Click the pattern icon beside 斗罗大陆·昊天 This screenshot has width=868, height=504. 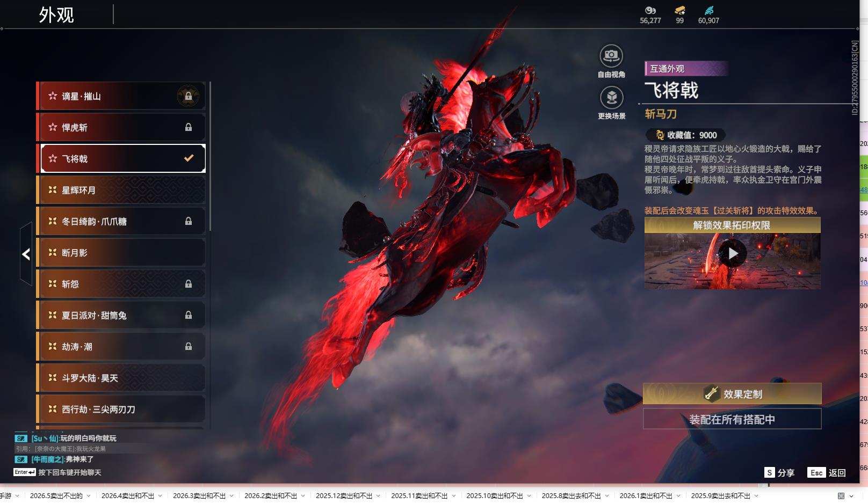click(53, 378)
